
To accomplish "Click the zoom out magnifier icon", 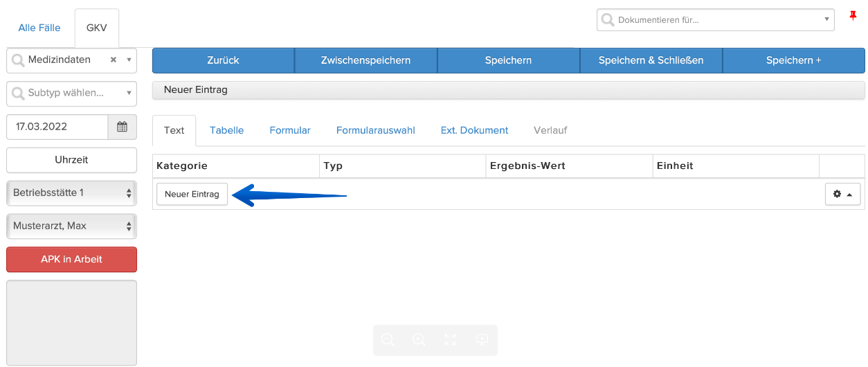I will pos(388,340).
